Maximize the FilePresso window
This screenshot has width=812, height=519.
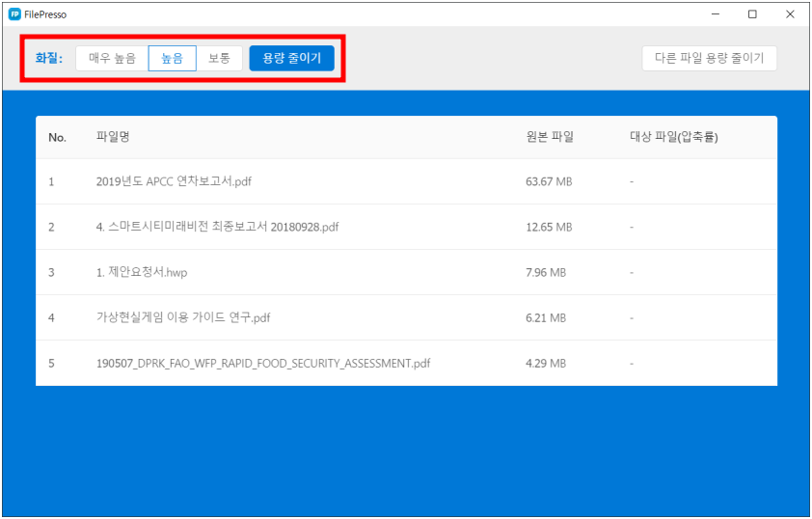752,14
